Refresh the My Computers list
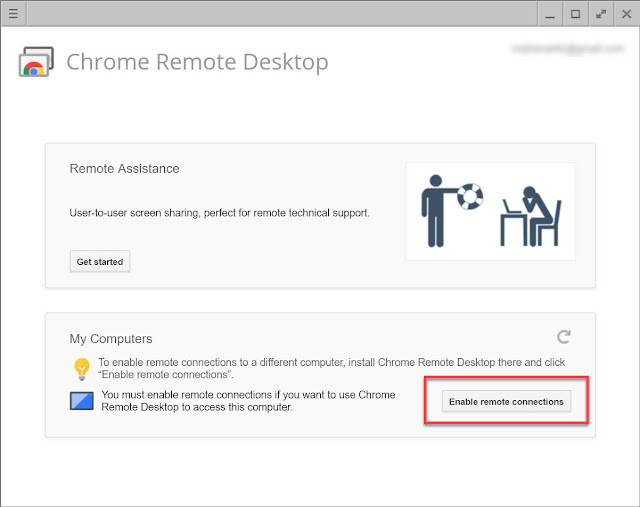Viewport: 640px width, 507px height. [564, 337]
